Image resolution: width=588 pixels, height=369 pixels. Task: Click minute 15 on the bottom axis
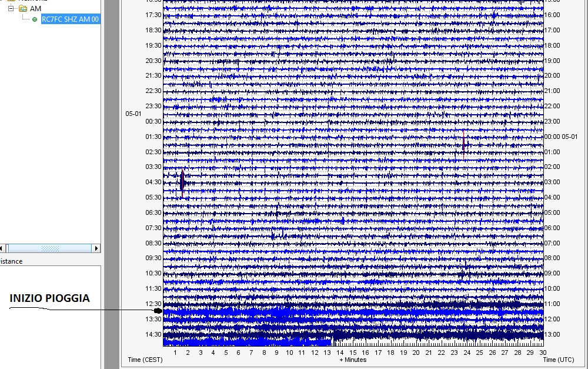353,353
